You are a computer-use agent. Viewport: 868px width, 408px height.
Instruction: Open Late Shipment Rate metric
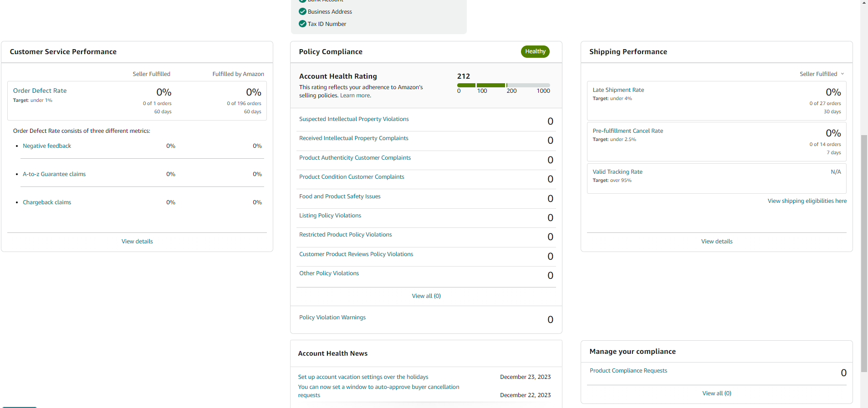(618, 90)
